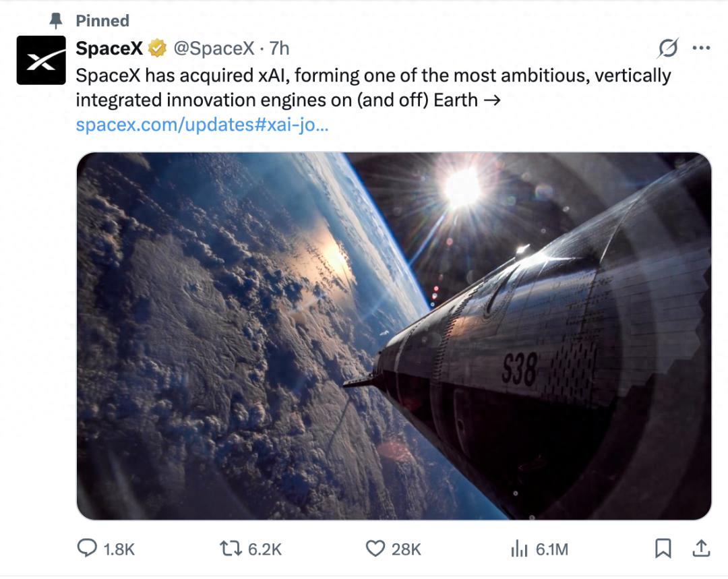Click the SpaceX profile avatar logo
The image size is (728, 579).
click(41, 61)
